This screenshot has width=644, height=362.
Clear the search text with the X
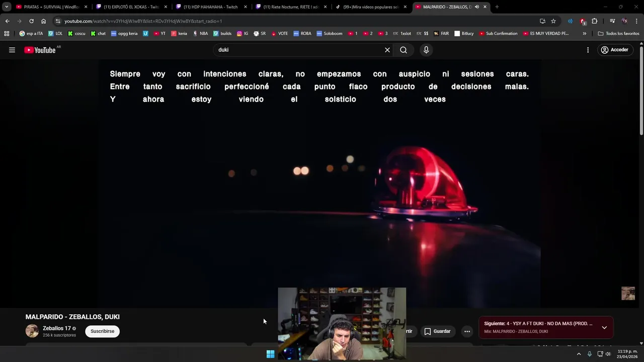(387, 50)
